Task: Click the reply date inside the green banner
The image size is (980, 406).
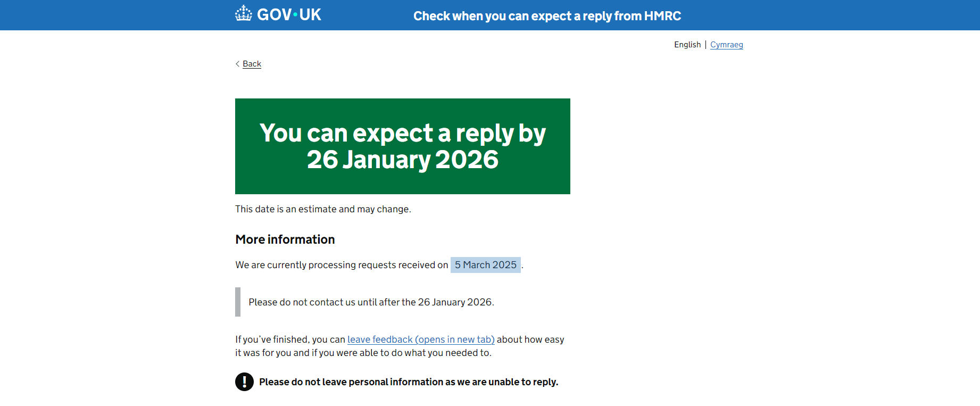Action: pyautogui.click(x=403, y=159)
